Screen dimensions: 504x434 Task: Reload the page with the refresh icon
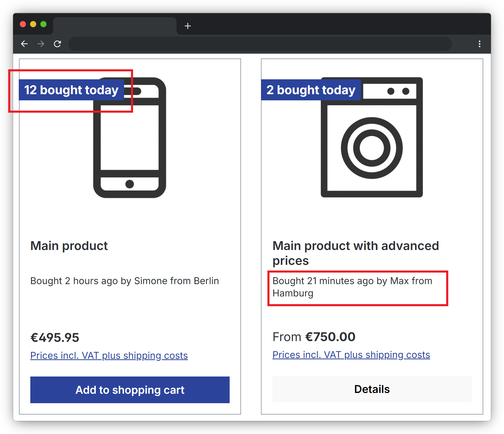point(57,44)
